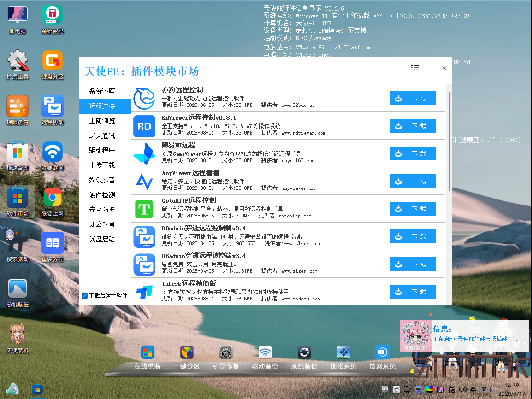This screenshot has height=399, width=532.
Task: Download GotoHTTP远程控制
Action: (x=413, y=209)
